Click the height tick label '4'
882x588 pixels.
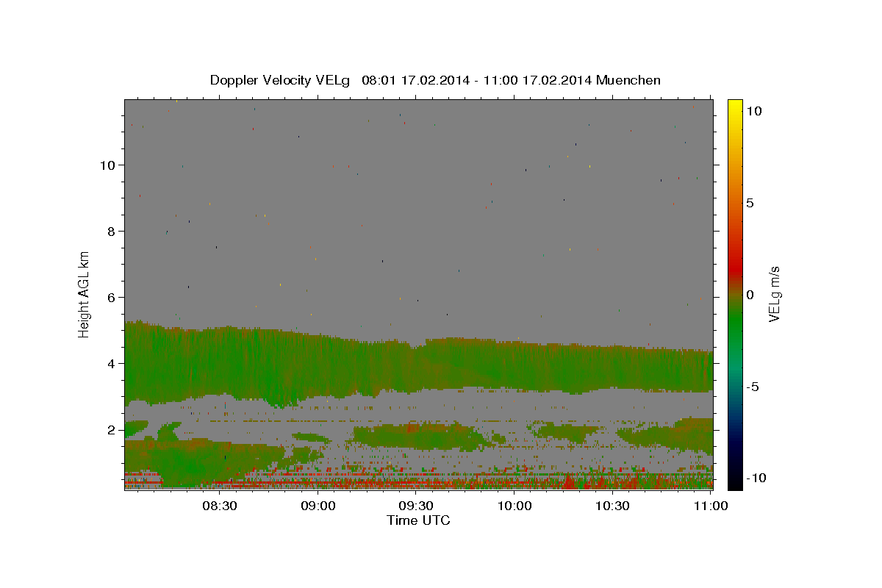click(111, 363)
